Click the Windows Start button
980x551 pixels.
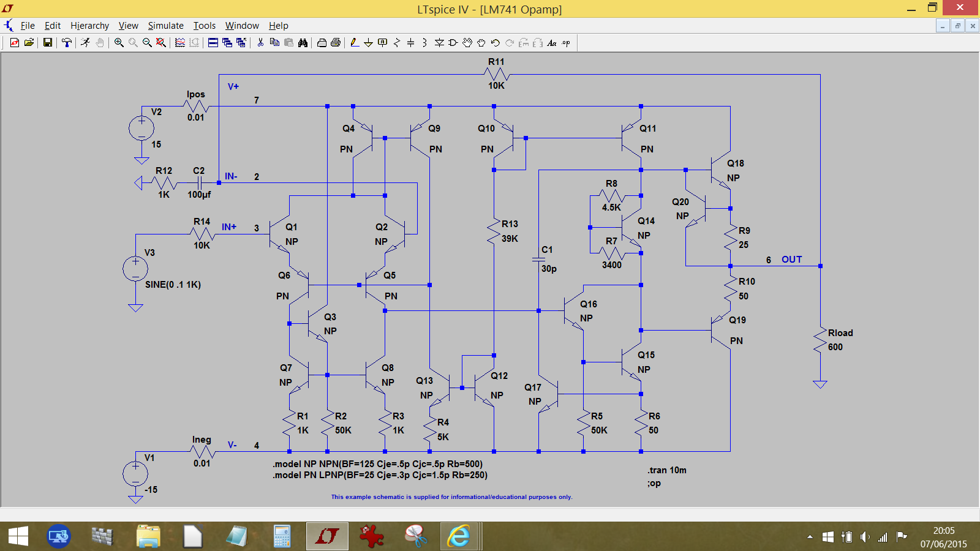[x=18, y=537]
